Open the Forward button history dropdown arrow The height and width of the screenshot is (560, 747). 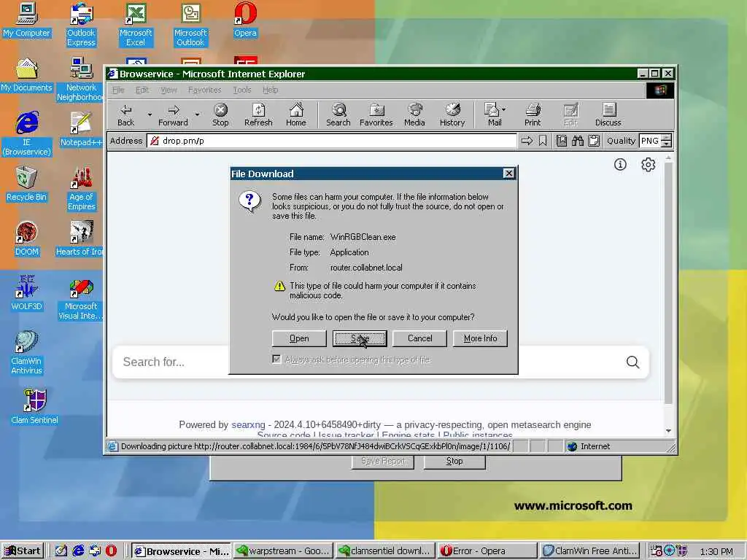coord(197,114)
